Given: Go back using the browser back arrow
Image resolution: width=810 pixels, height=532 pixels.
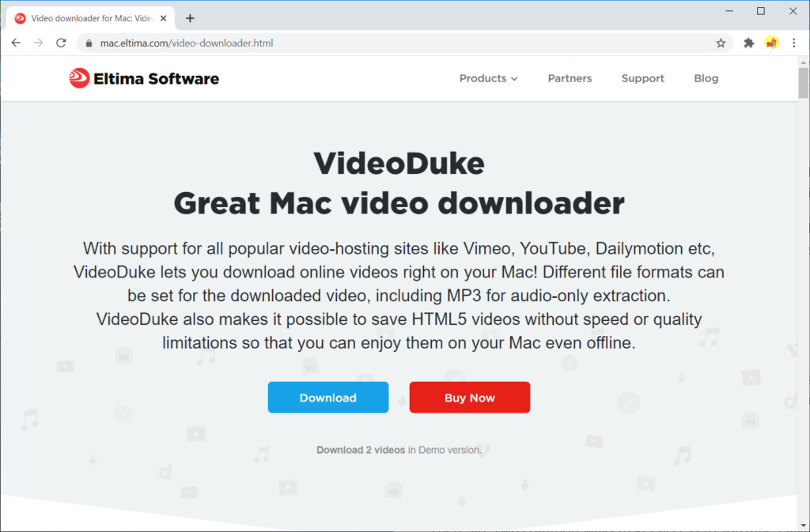Looking at the screenshot, I should tap(16, 43).
